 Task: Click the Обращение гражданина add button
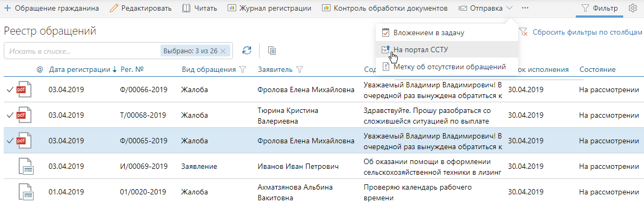51,9
